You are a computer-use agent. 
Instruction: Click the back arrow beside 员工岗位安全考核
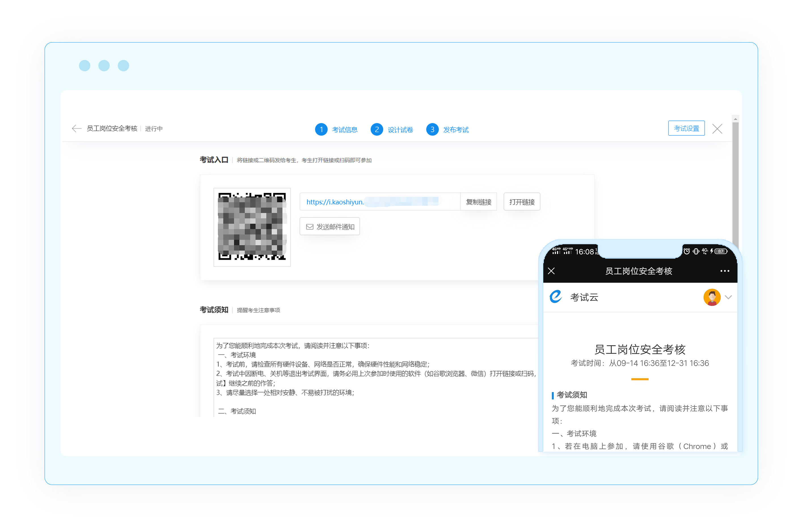coord(76,129)
